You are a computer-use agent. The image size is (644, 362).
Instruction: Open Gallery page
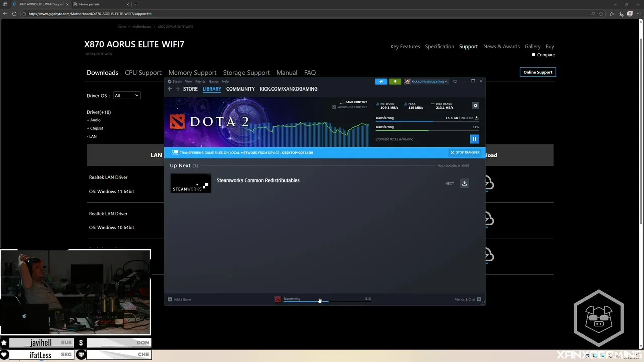pyautogui.click(x=532, y=46)
